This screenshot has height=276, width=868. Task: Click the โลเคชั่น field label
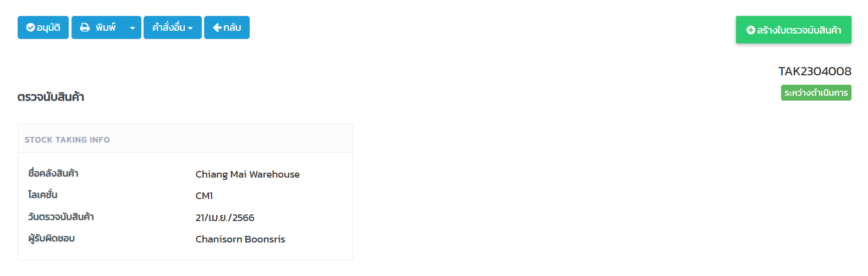[43, 195]
